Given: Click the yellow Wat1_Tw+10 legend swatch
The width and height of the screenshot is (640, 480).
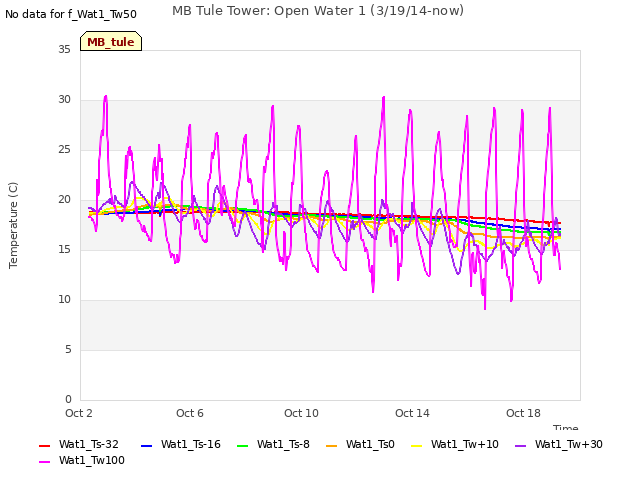Looking at the screenshot, I should click(x=416, y=446).
